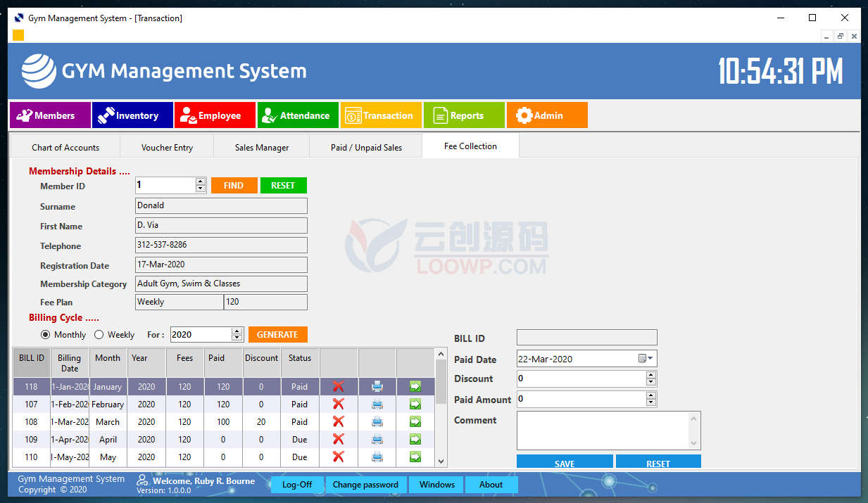Decrease the billing year value
This screenshot has width=868, height=503.
[x=237, y=338]
